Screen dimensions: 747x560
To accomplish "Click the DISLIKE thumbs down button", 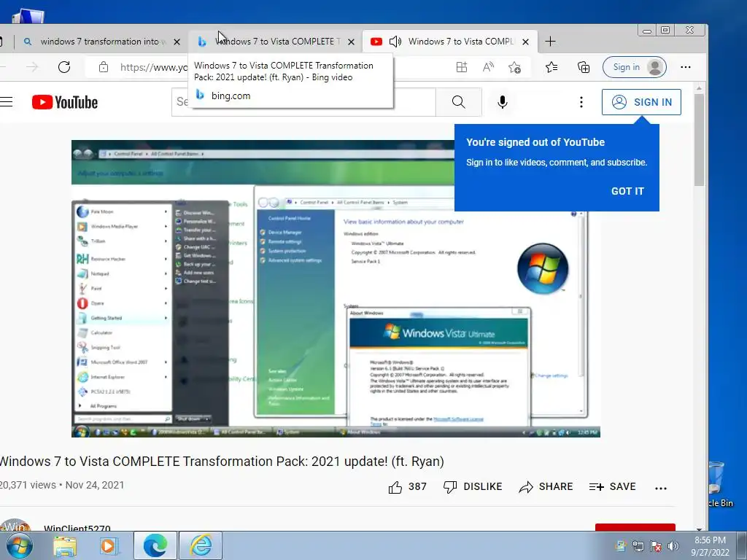I will click(473, 486).
